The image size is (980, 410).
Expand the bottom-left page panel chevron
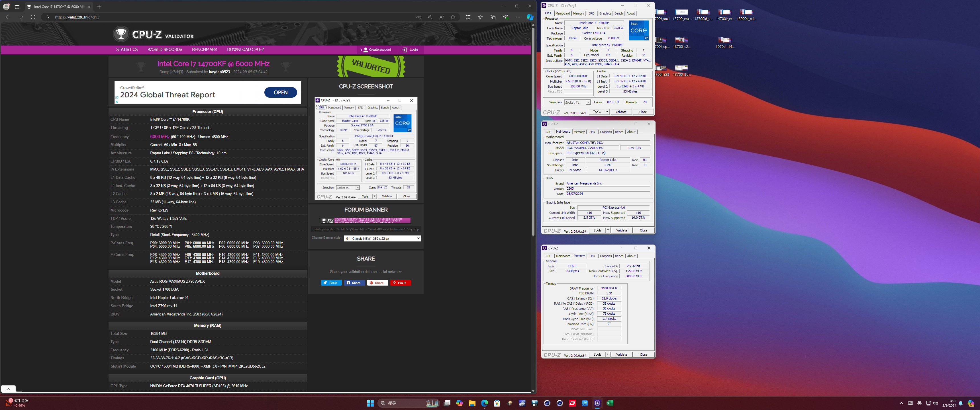click(8, 389)
